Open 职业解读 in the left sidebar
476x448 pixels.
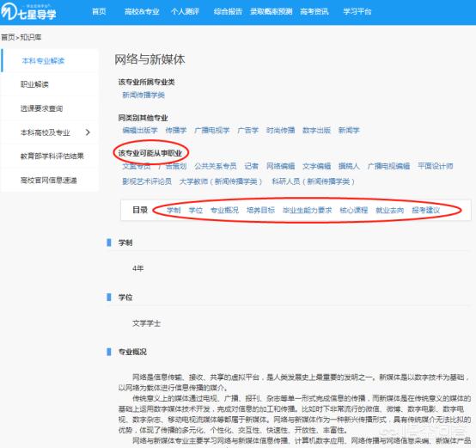pos(34,84)
